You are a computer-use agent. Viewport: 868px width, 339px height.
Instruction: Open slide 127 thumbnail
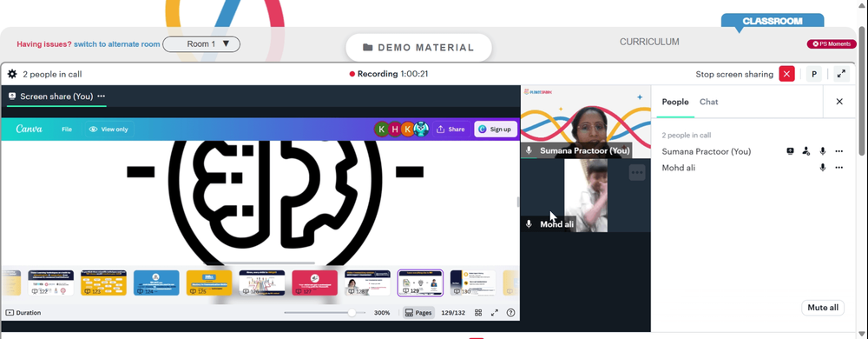click(314, 282)
